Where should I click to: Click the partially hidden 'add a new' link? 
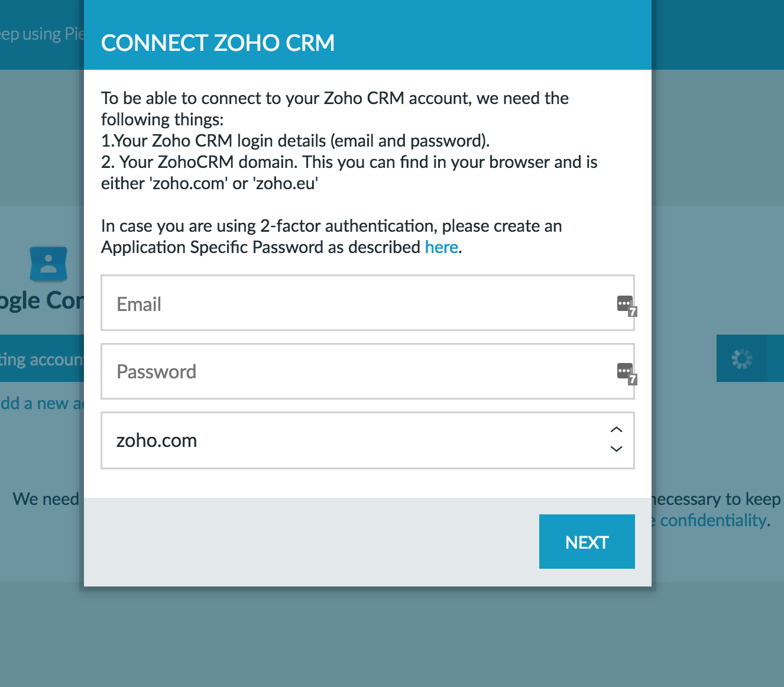point(42,403)
